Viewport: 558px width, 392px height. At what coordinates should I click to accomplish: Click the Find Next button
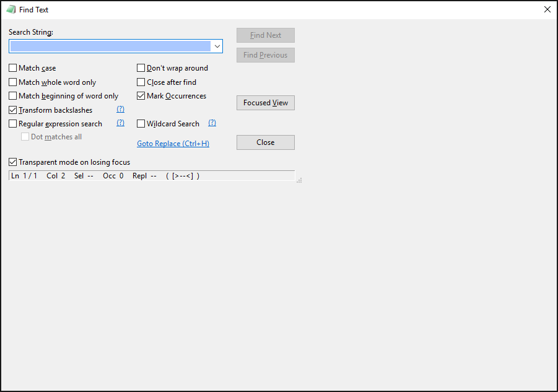coord(266,35)
